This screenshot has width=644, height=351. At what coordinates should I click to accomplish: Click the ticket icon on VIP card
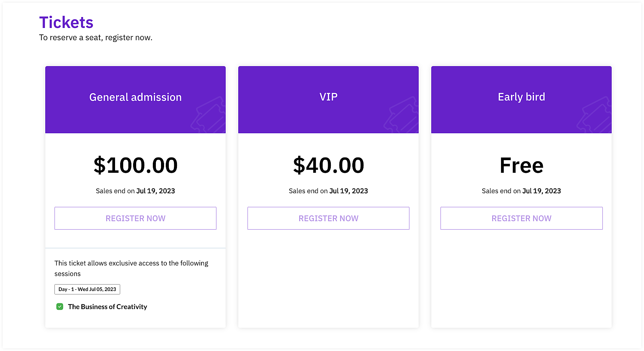coord(402,116)
